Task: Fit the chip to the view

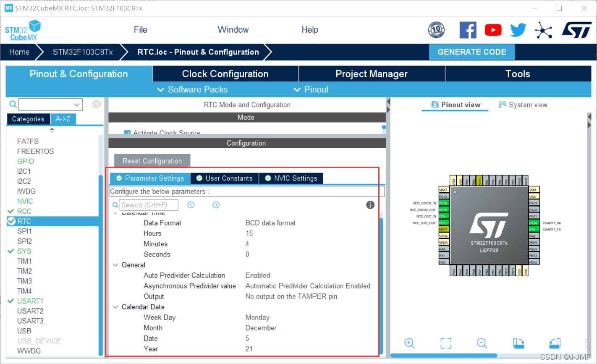Action: (446, 343)
